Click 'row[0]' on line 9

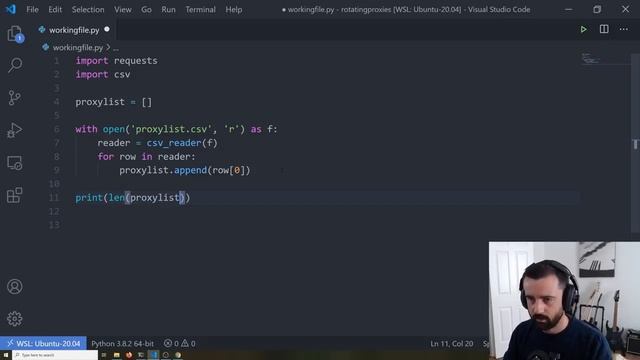click(229, 170)
